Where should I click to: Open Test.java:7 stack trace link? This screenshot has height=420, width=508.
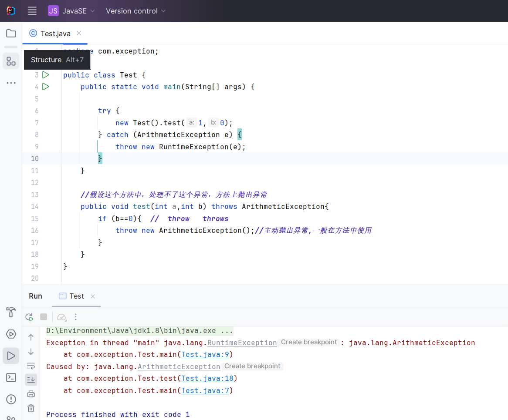(x=205, y=391)
